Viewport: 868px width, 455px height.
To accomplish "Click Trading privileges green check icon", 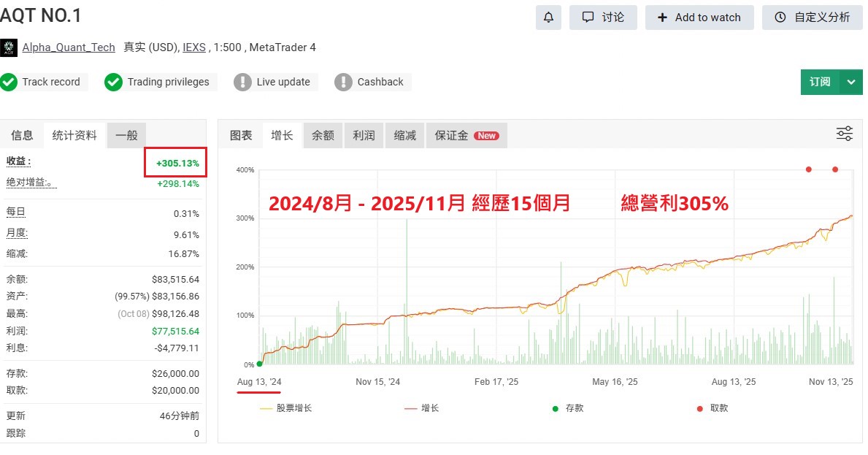I will coord(113,82).
